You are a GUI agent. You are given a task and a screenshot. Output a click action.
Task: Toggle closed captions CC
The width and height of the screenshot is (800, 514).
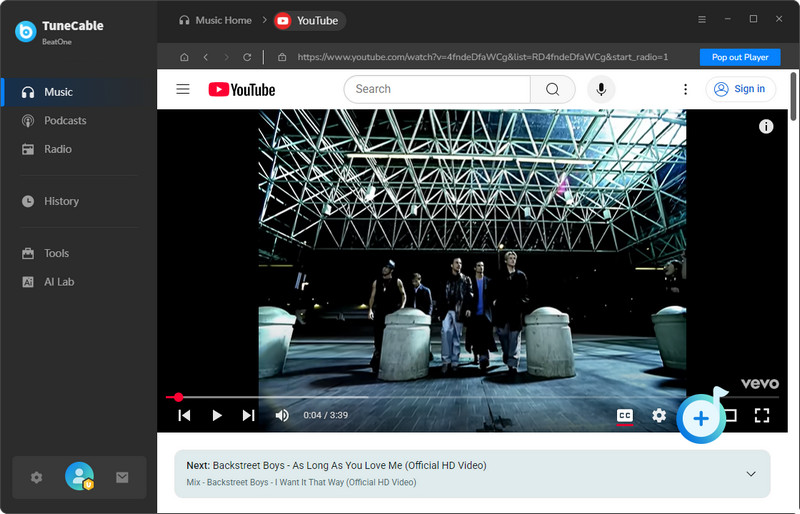tap(624, 415)
